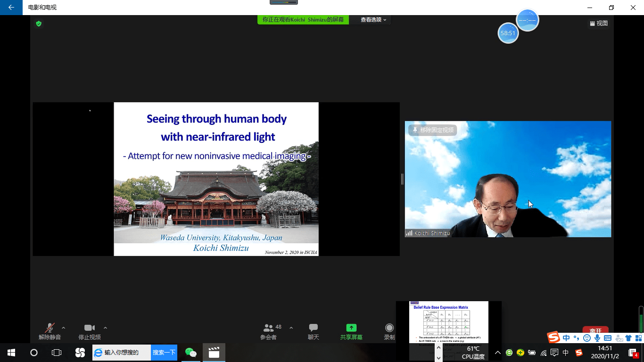Click the divider handle between slide and video

pos(402,179)
